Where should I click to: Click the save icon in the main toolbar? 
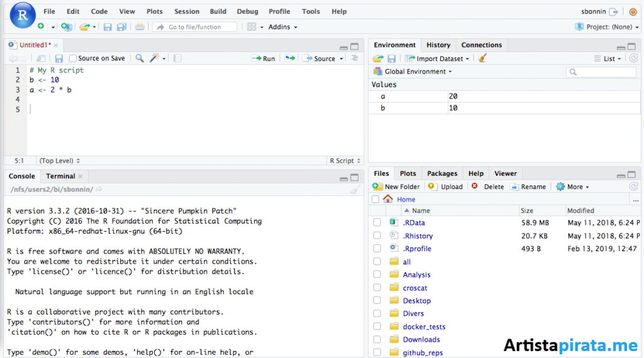(x=107, y=27)
